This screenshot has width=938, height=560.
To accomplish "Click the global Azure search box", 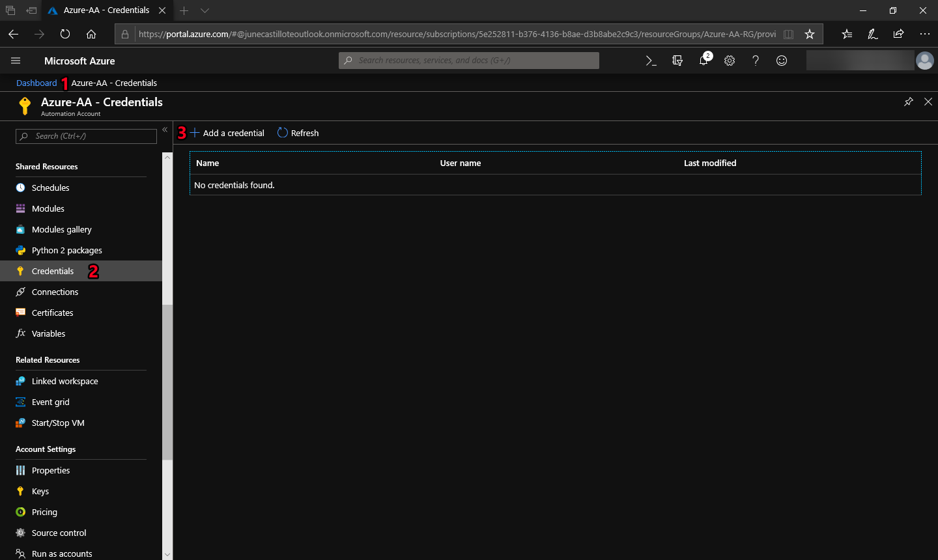I will click(x=469, y=61).
